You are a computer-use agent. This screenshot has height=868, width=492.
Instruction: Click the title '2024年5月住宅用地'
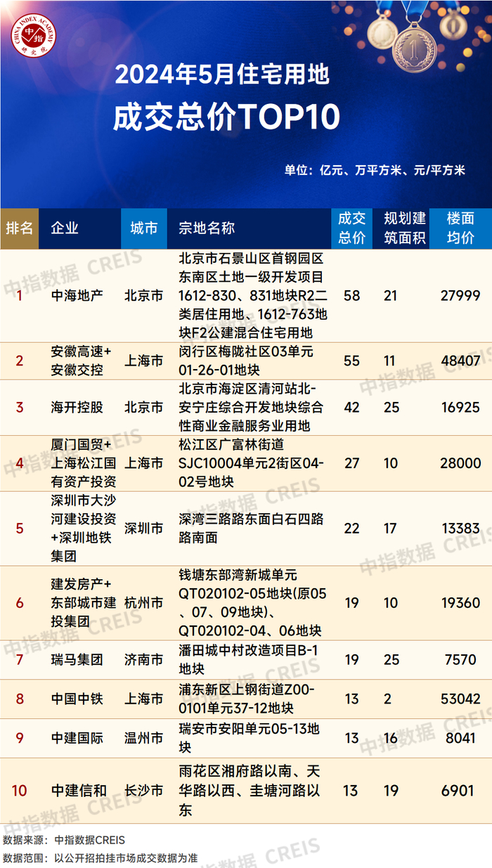coord(222,75)
